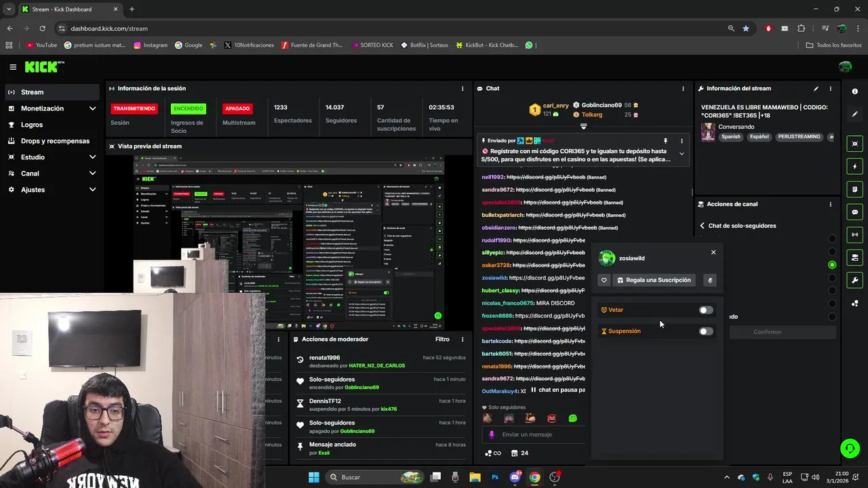The image size is (868, 488).
Task: Click the broadcast signal icon in right sidebar
Action: tap(854, 235)
